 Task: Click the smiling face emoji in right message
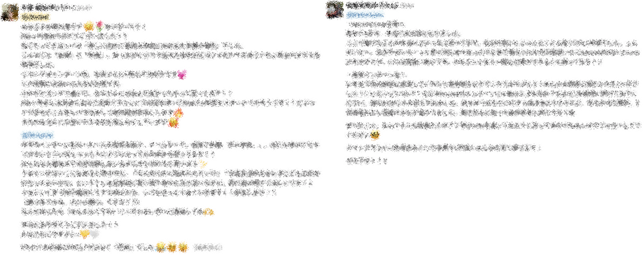click(374, 135)
